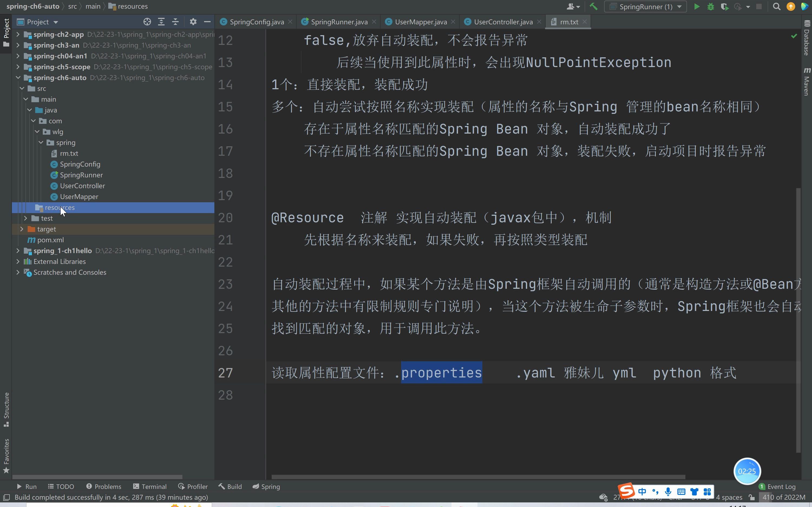This screenshot has width=812, height=507.
Task: Build the project with the hammer icon
Action: tap(593, 7)
